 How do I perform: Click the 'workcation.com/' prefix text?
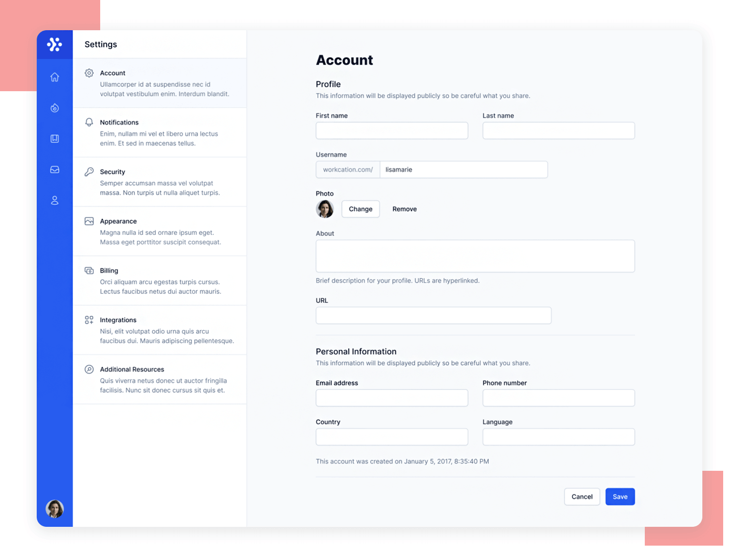[x=348, y=169]
